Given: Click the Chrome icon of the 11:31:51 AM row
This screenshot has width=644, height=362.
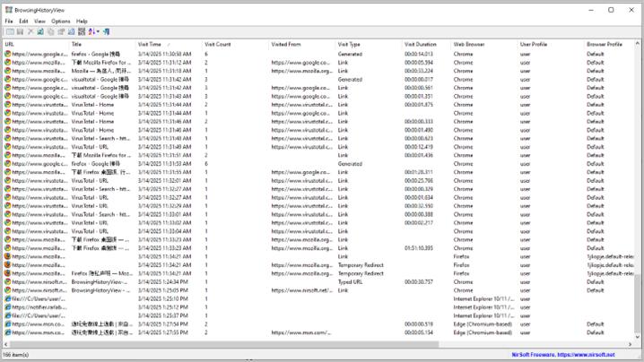Looking at the screenshot, I should (x=7, y=155).
